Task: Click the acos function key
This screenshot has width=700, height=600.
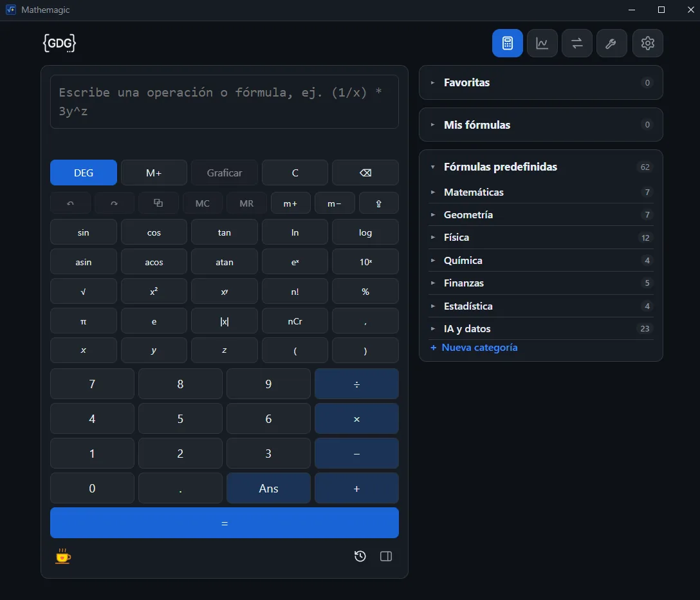Action: (154, 262)
